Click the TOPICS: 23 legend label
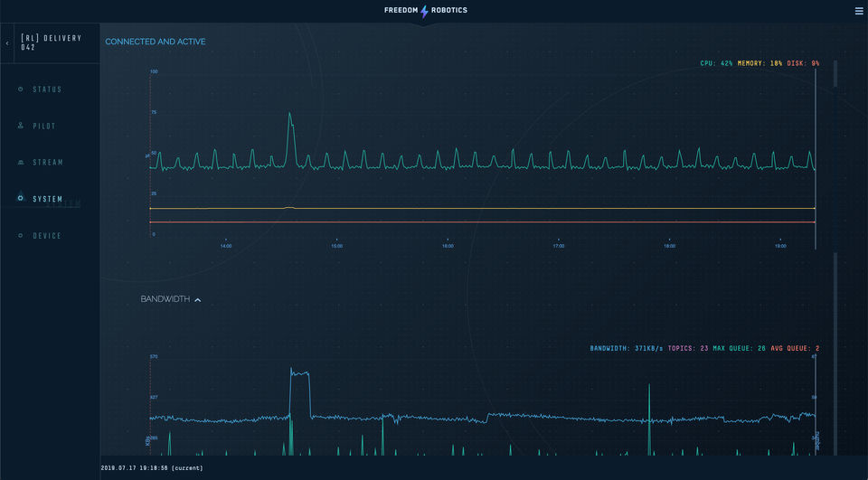Viewport: 868px width, 480px height. pos(688,348)
